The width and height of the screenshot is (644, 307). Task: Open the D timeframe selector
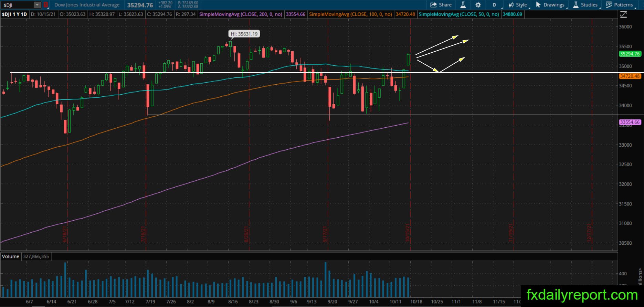(x=495, y=5)
